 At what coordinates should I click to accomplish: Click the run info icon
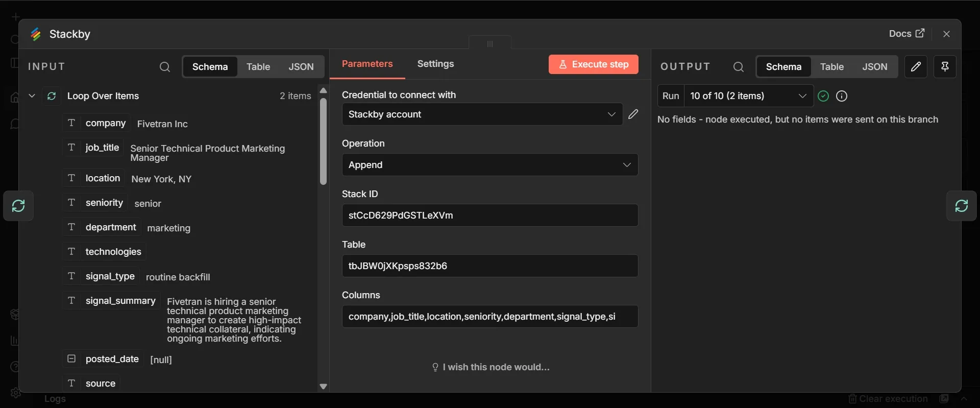point(842,96)
